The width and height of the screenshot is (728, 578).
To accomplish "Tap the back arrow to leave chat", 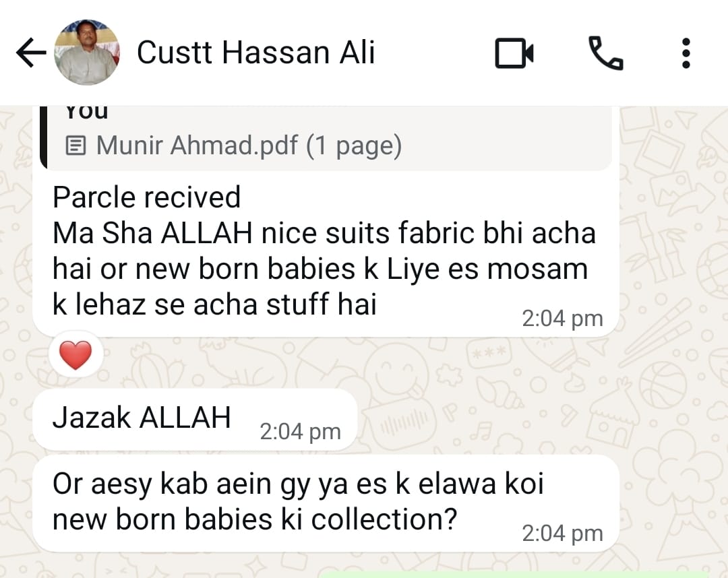I will tap(30, 53).
